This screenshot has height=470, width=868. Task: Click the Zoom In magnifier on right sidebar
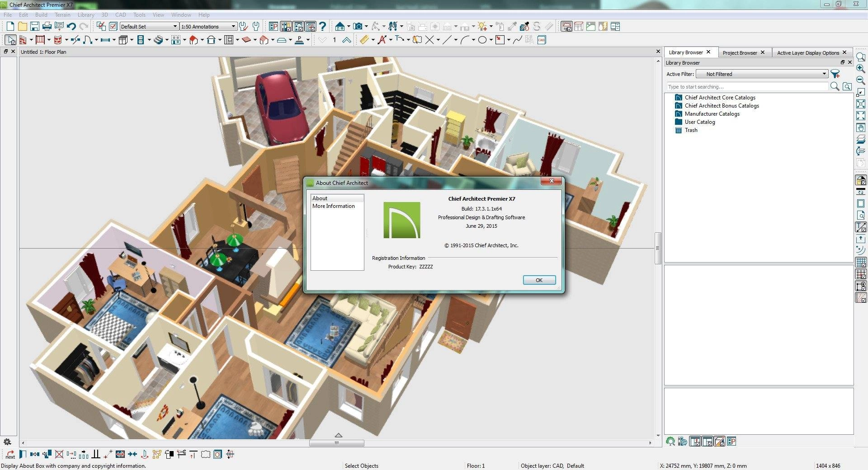tap(861, 69)
